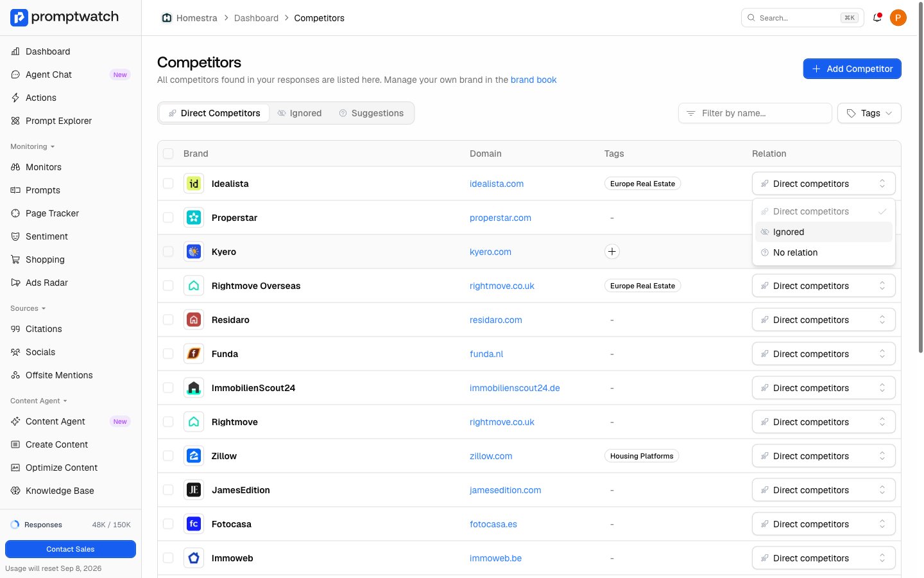Screen dimensions: 924x578
Task: Click the Add Competitor button
Action: pyautogui.click(x=852, y=69)
